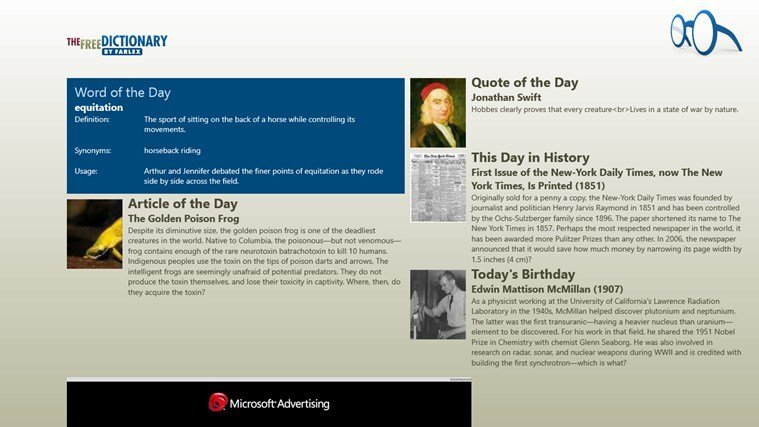Open the Article of the Day heading

tap(182, 204)
